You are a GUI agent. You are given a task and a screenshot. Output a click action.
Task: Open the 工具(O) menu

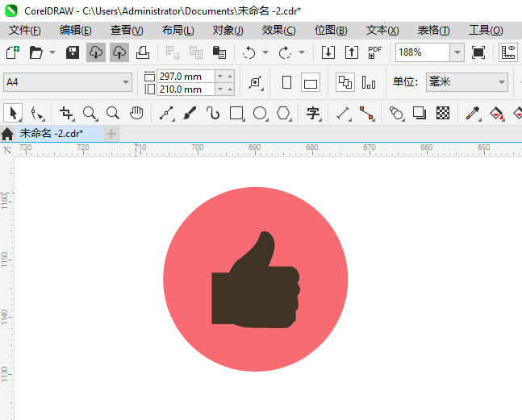486,31
